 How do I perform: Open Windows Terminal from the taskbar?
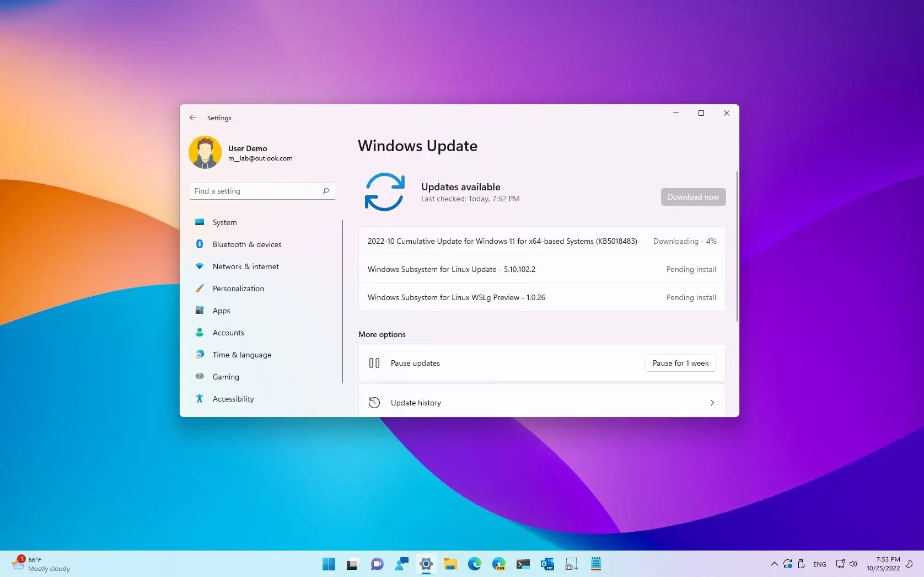(x=523, y=564)
